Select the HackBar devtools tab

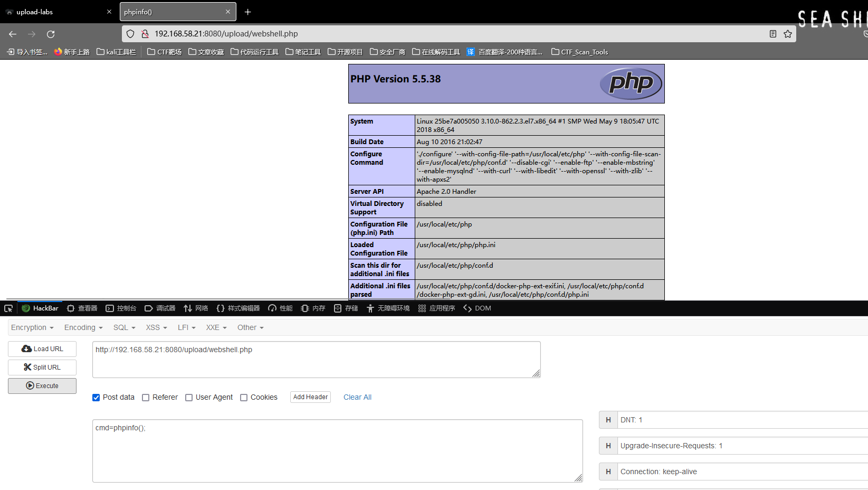click(40, 308)
